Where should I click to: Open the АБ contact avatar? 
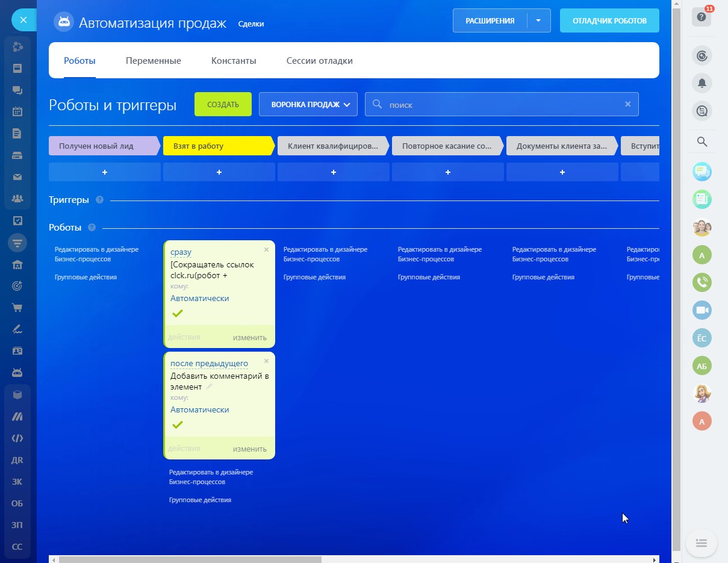click(x=702, y=365)
